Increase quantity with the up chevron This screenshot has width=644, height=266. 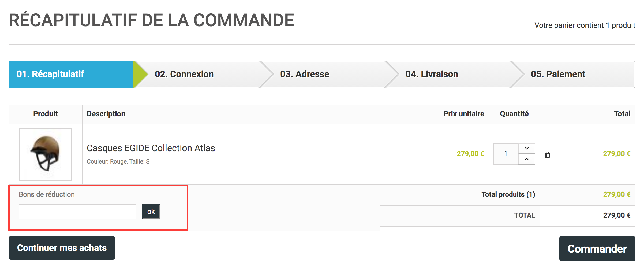click(526, 159)
